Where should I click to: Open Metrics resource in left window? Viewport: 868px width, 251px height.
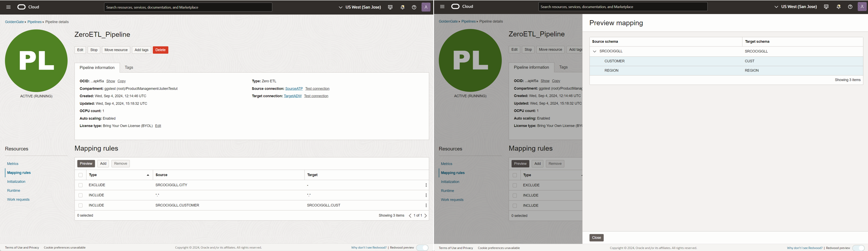[13, 164]
